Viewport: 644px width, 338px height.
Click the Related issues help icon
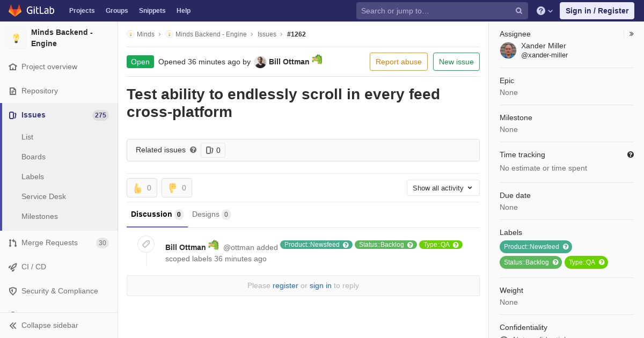tap(193, 150)
